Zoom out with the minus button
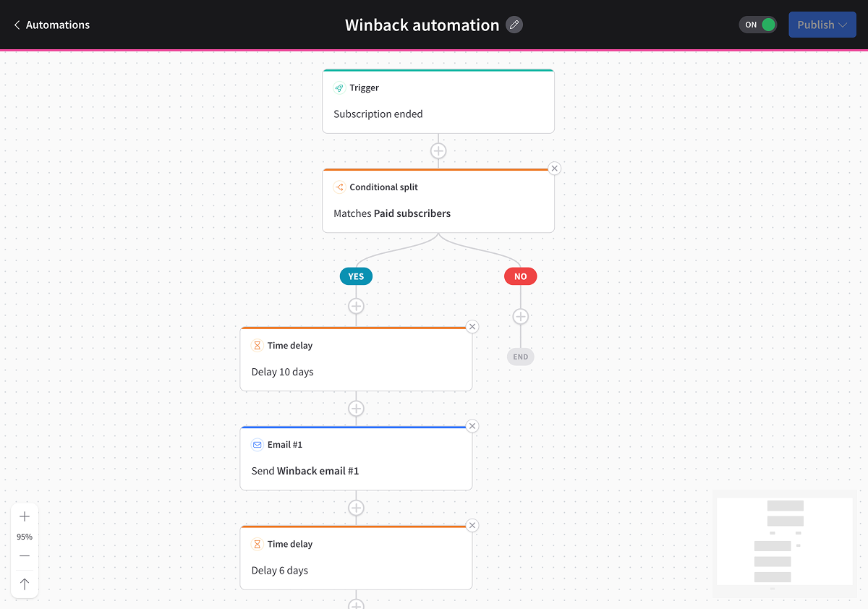 [x=24, y=555]
